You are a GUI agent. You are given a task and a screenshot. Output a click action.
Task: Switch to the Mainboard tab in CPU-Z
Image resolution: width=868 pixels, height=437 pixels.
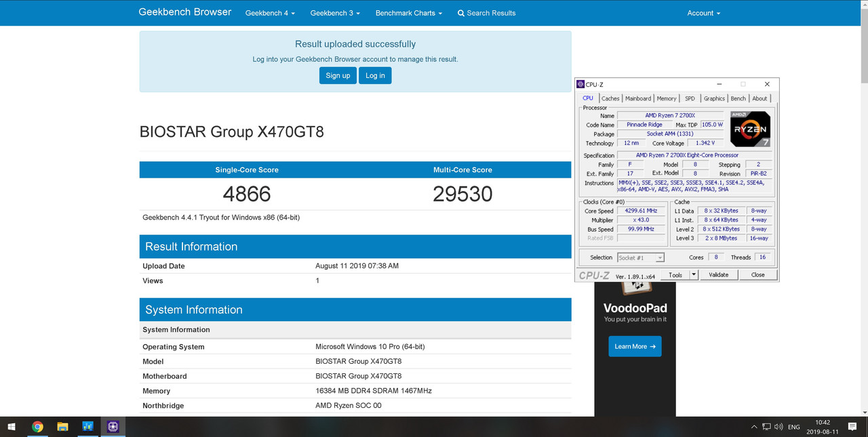click(638, 99)
